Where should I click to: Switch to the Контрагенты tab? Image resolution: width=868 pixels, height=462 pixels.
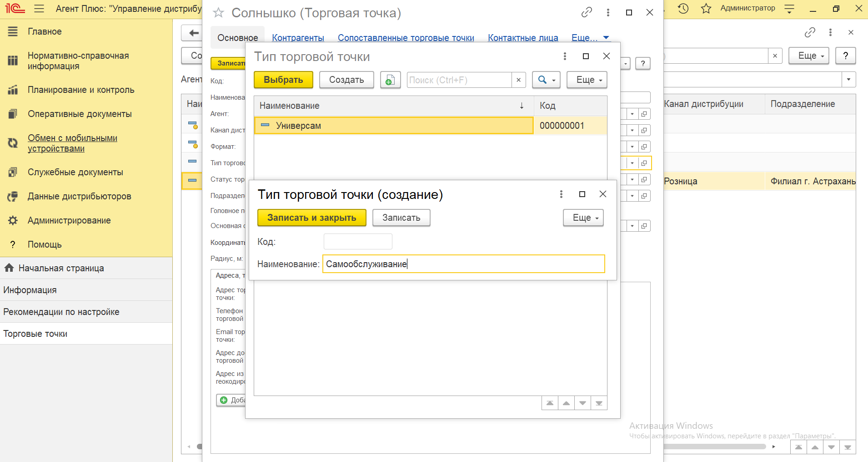(298, 38)
